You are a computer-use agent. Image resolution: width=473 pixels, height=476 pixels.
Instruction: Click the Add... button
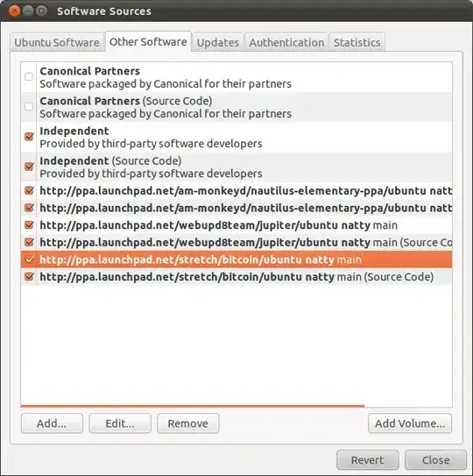coord(52,423)
